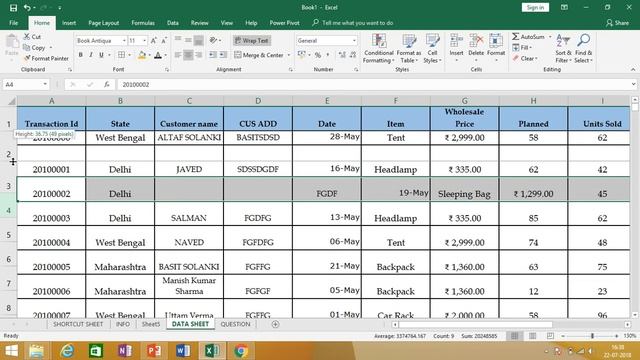Select all cells with corner button
This screenshot has height=360, width=640.
pos(11,101)
